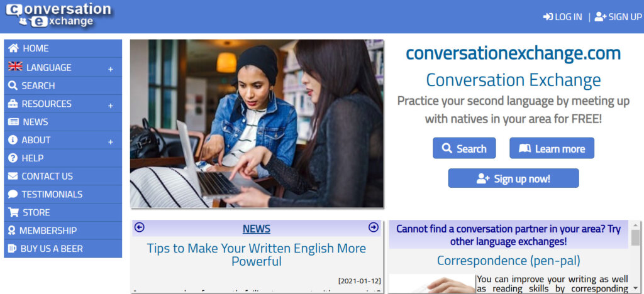Viewport: 644px width, 294px height.
Task: Expand the RESOURCES submenu plus sign
Action: click(x=111, y=106)
